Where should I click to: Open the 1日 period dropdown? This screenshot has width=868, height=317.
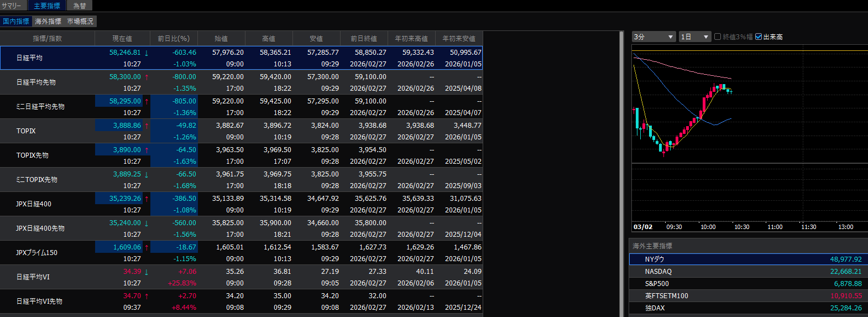695,37
